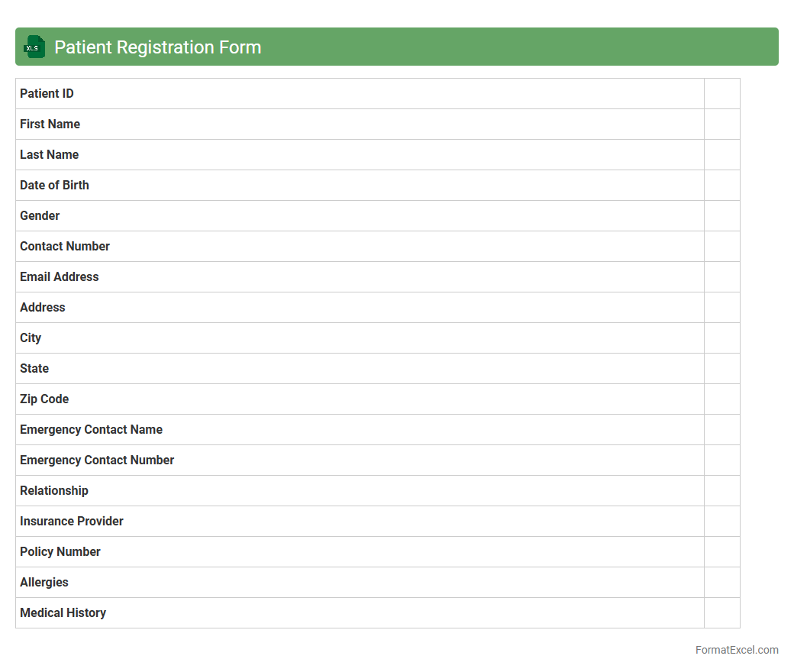Select the Insurance Provider value cell
Viewport: 794px width, 672px height.
pos(721,522)
